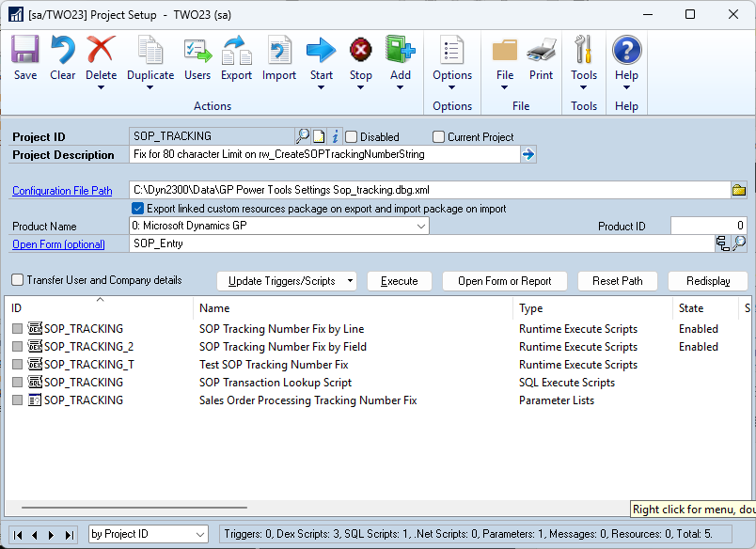Click the Redisplay button
This screenshot has width=756, height=549.
point(708,281)
